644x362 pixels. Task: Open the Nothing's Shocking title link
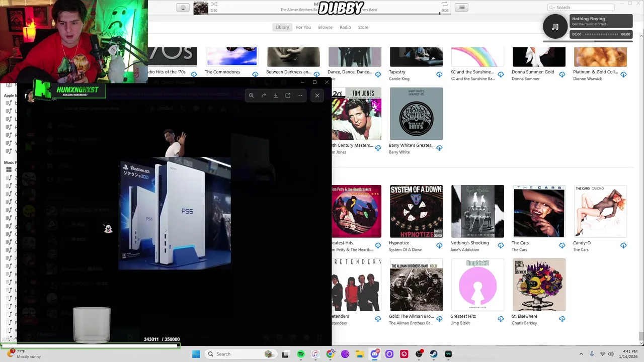click(469, 243)
